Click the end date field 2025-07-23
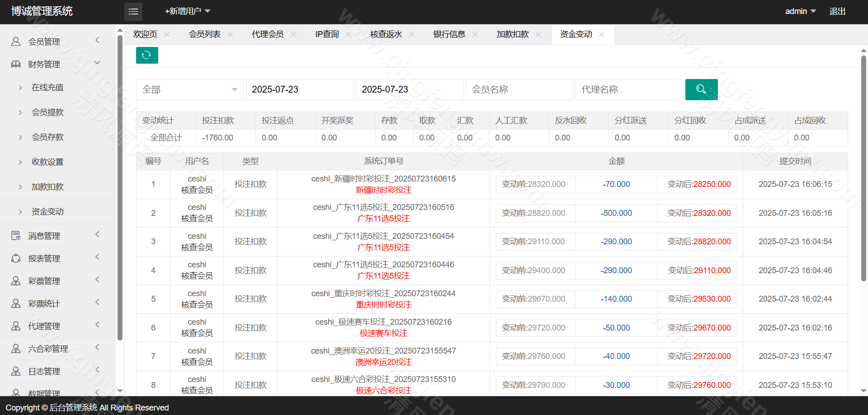 click(410, 89)
